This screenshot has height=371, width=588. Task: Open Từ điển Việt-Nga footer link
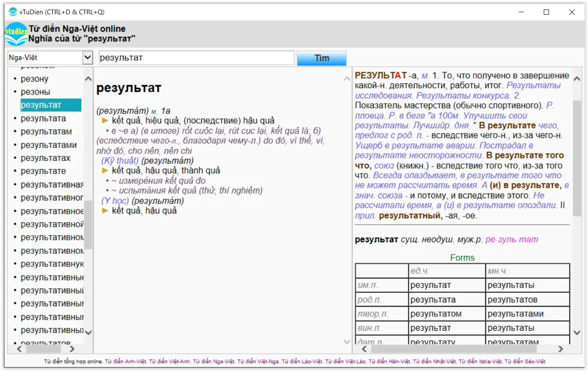tap(258, 361)
